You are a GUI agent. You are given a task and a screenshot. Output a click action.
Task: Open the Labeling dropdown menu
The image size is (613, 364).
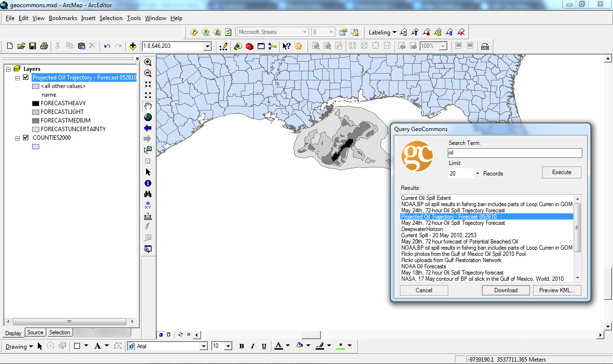pos(382,33)
